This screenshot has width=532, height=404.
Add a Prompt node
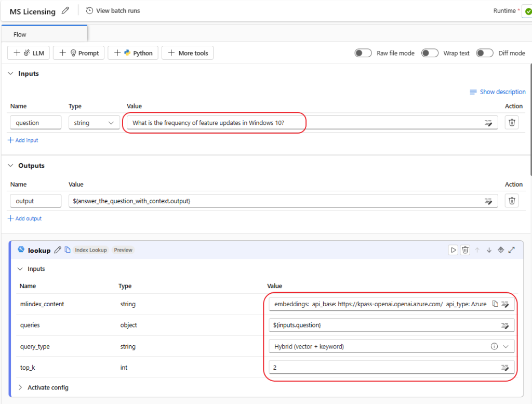pyautogui.click(x=79, y=53)
